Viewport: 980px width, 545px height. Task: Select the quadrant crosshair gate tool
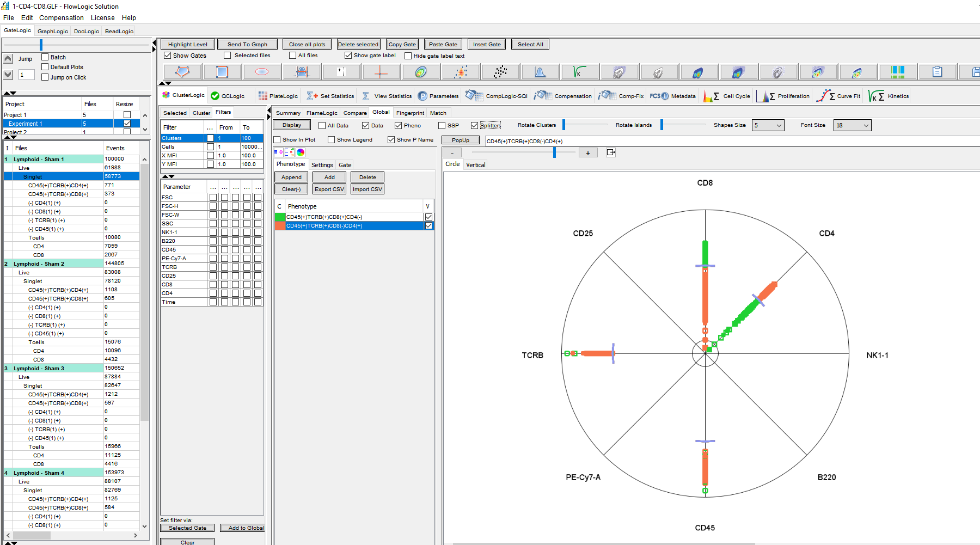coord(381,72)
